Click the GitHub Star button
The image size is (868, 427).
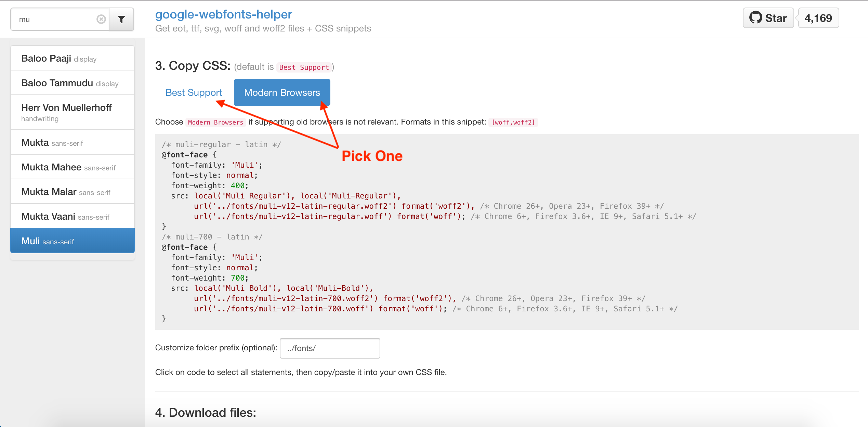(768, 18)
